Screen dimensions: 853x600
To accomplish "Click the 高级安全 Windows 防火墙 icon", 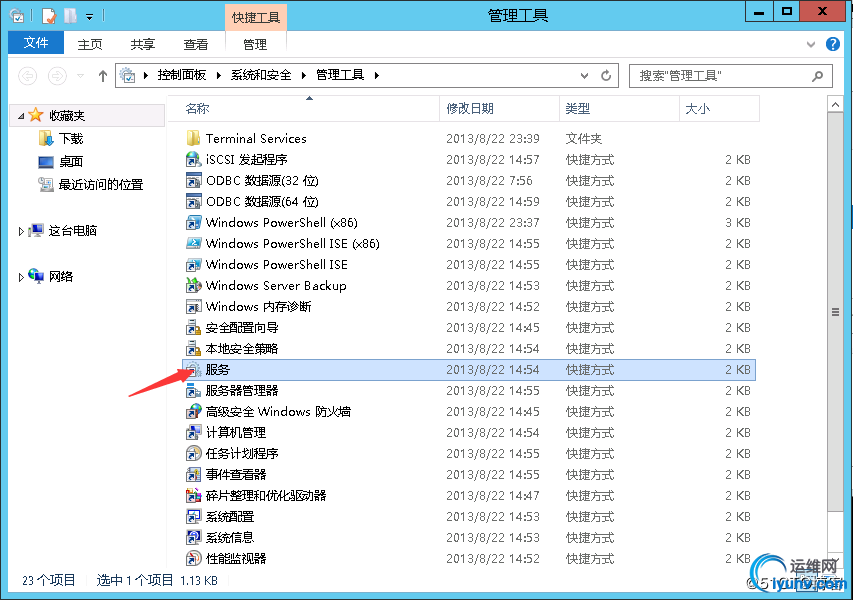I will (x=193, y=412).
